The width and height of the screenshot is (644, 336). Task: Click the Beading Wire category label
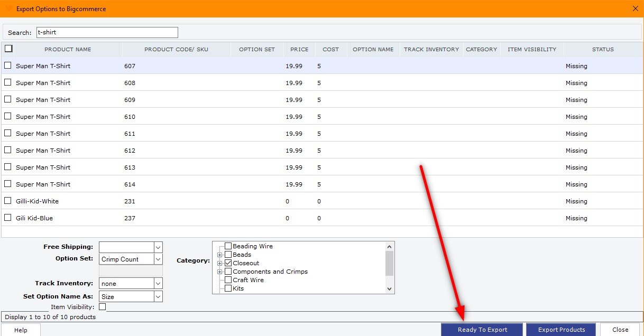tap(253, 246)
